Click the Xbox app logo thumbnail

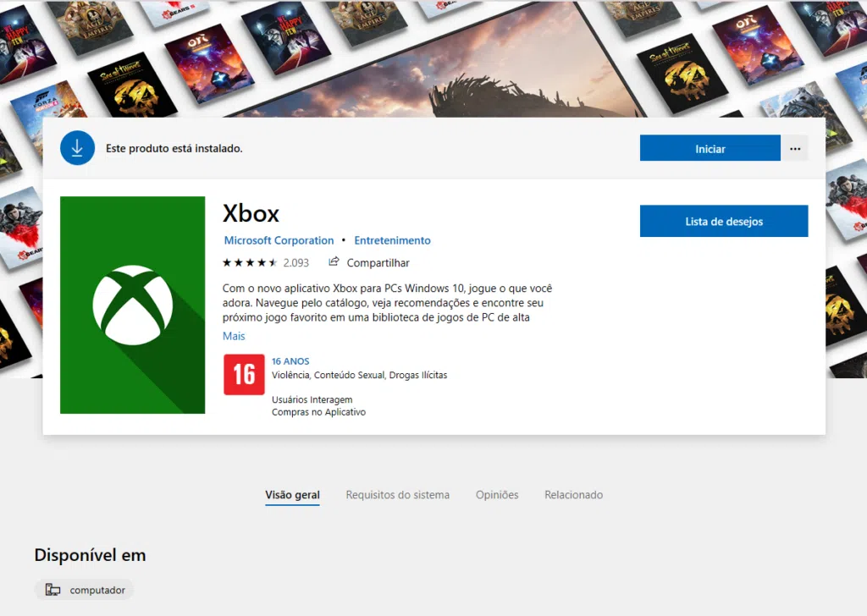coord(132,305)
